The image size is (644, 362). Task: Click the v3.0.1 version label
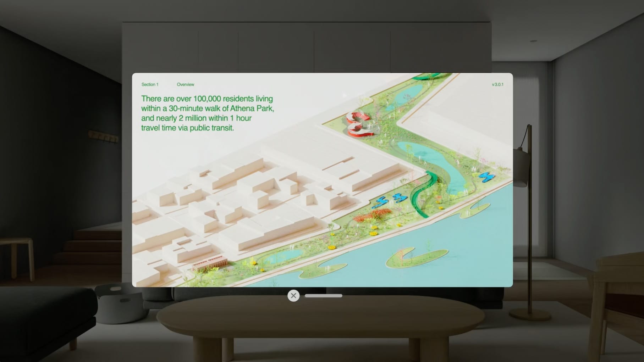tap(498, 84)
